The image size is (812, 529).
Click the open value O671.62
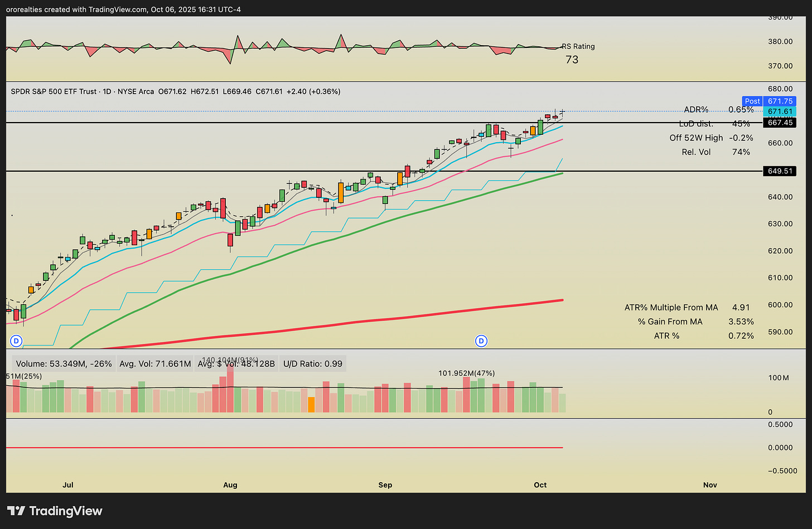172,91
